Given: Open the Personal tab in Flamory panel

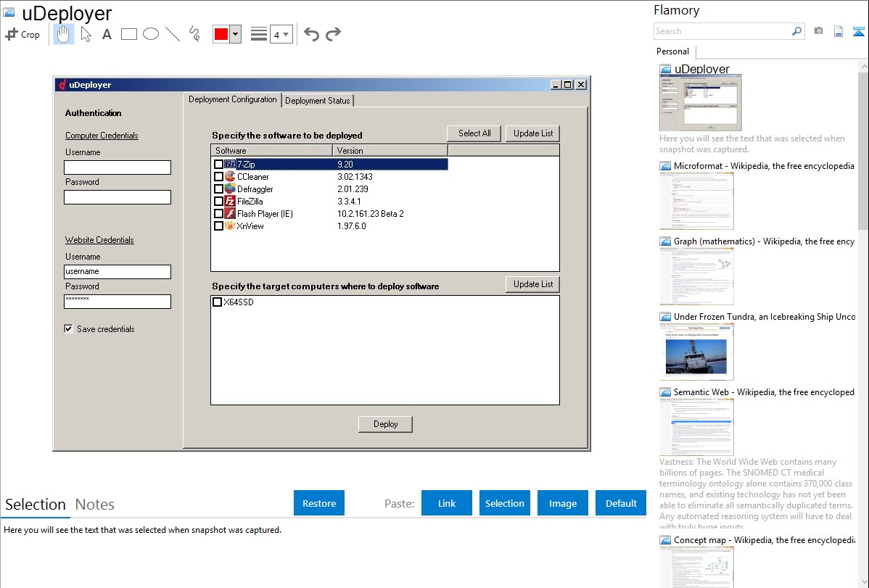Looking at the screenshot, I should point(672,51).
